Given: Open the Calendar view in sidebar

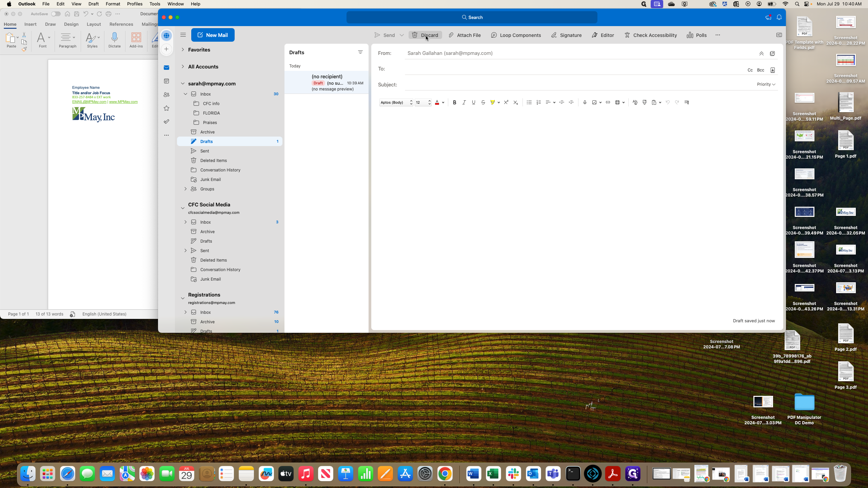Looking at the screenshot, I should coord(166,81).
